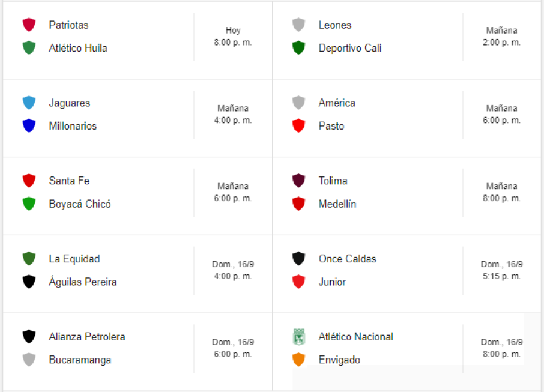Click the Once Caldas black shield
The height and width of the screenshot is (392, 544).
[x=298, y=259]
